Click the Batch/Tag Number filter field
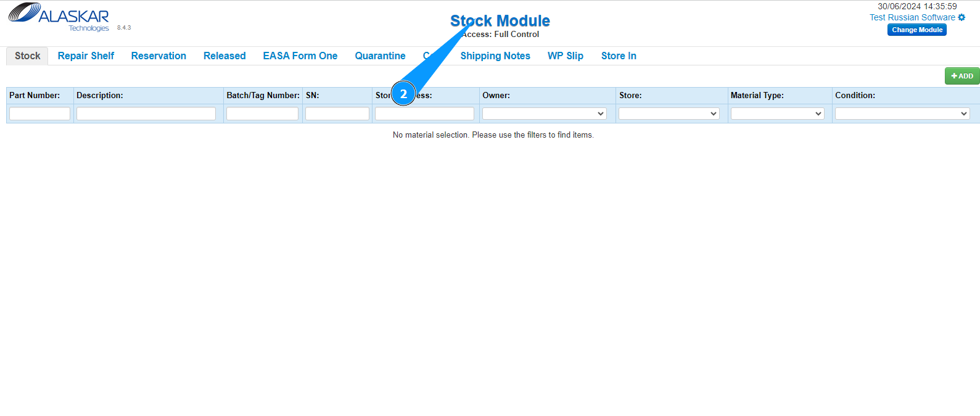Screen dimensions: 980x416 coord(262,114)
